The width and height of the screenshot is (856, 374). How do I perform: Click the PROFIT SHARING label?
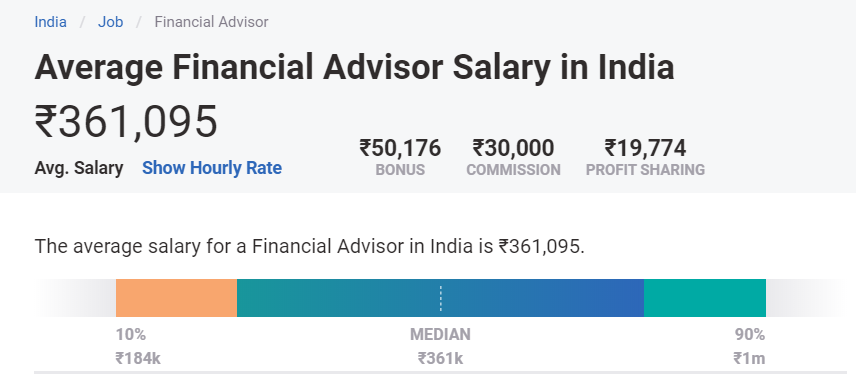(x=645, y=170)
